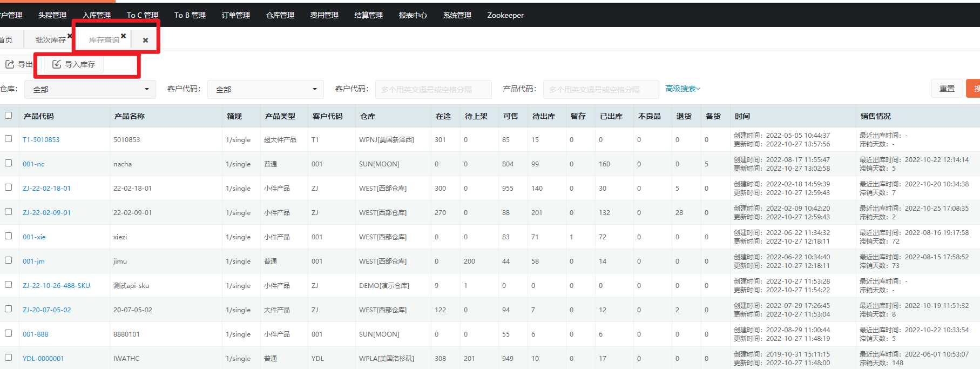Check the row for ZJ-20-07-05-02

[x=8, y=309]
